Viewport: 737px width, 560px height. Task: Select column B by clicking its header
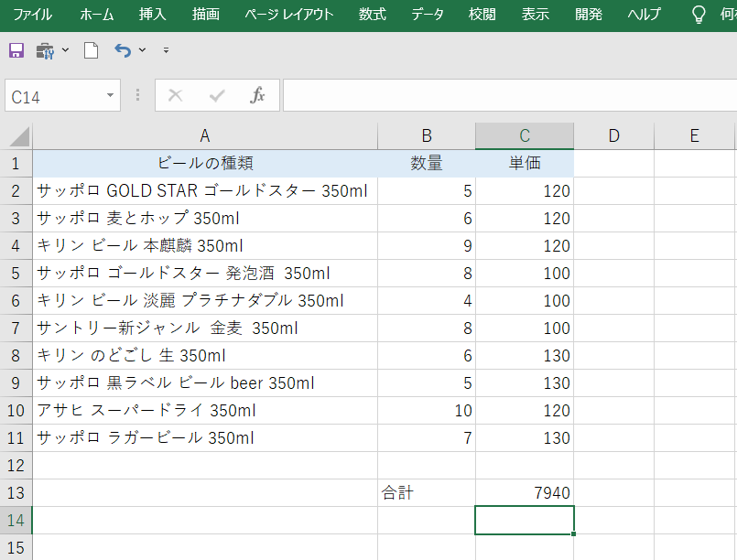[x=426, y=135]
